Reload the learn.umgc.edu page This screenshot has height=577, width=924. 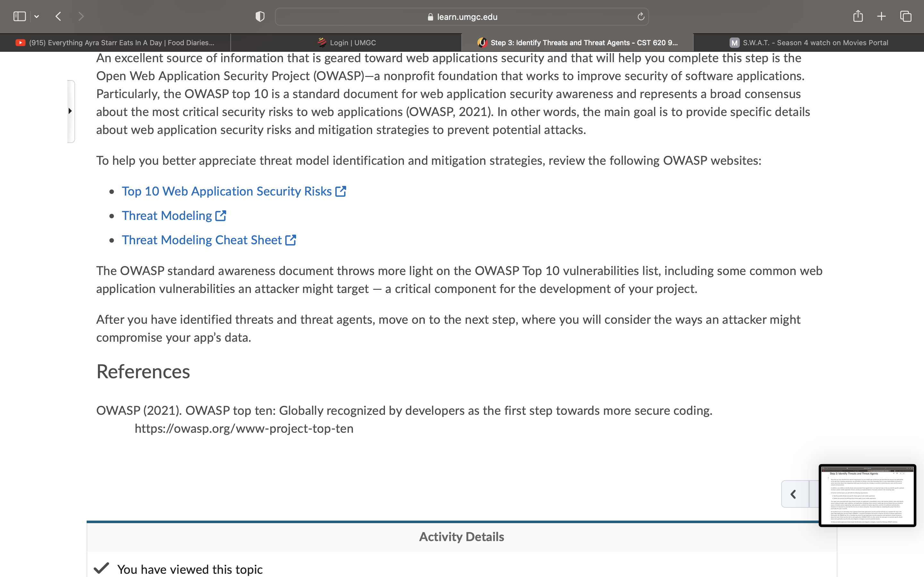click(641, 16)
